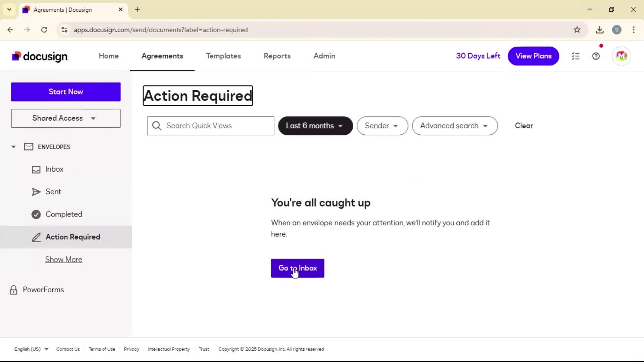
Task: Clear the applied filters
Action: click(524, 126)
